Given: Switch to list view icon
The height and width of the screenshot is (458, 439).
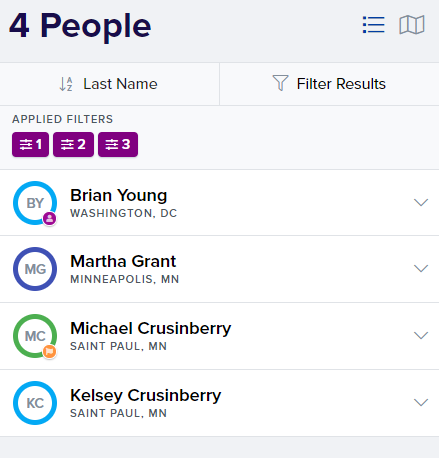Looking at the screenshot, I should coord(373,25).
